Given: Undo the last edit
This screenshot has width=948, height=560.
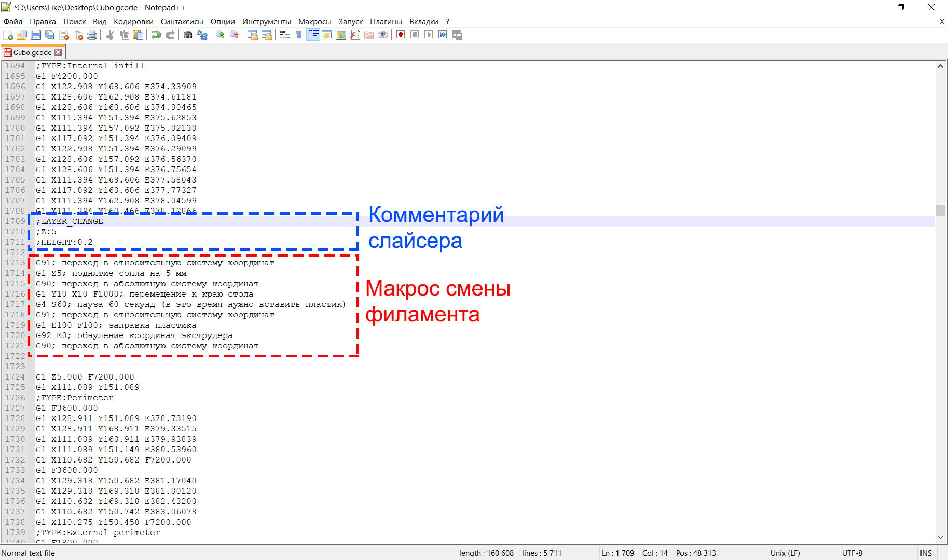Looking at the screenshot, I should (156, 35).
